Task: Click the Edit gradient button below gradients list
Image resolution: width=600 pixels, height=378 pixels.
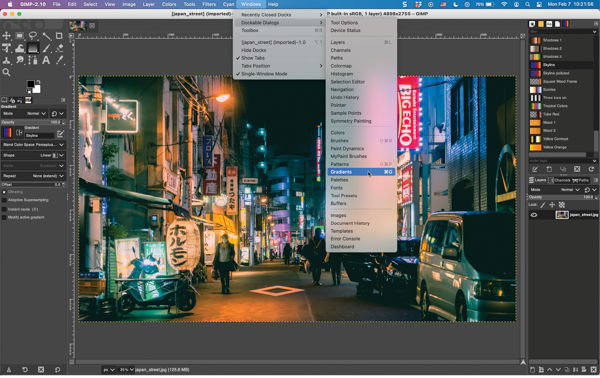Action: coord(535,169)
